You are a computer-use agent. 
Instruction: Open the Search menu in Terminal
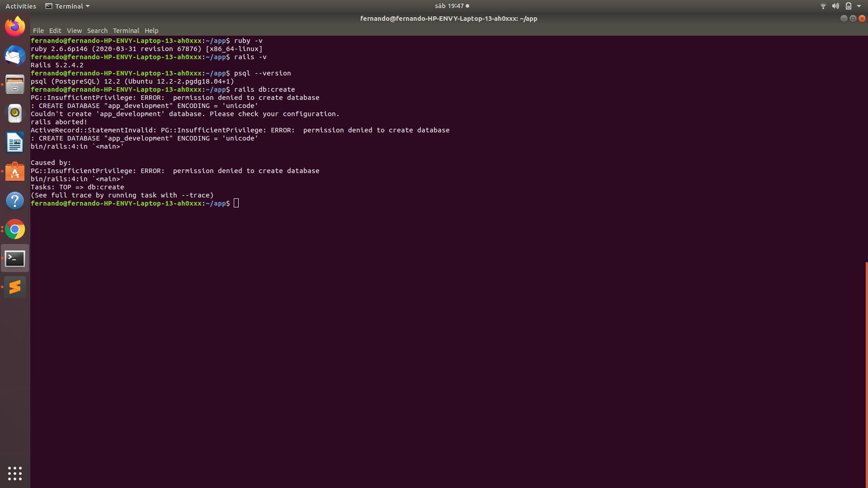tap(97, 30)
